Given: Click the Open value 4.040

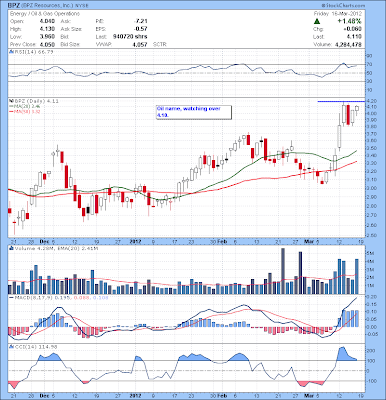Looking at the screenshot, I should pyautogui.click(x=47, y=21).
